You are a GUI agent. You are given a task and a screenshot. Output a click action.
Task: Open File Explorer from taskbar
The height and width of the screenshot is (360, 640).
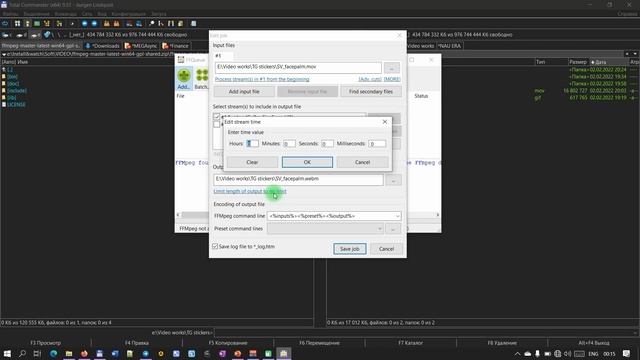(69, 353)
